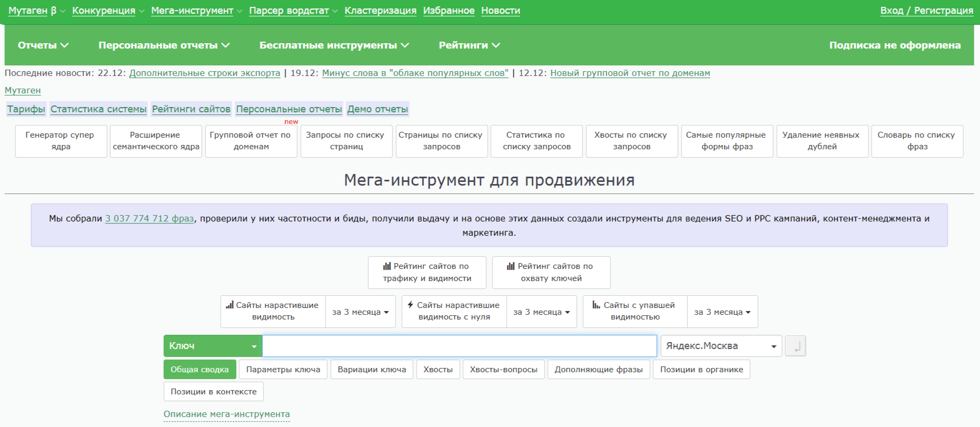
Task: Open Бесплатные инструменты dropdown
Action: [x=334, y=45]
